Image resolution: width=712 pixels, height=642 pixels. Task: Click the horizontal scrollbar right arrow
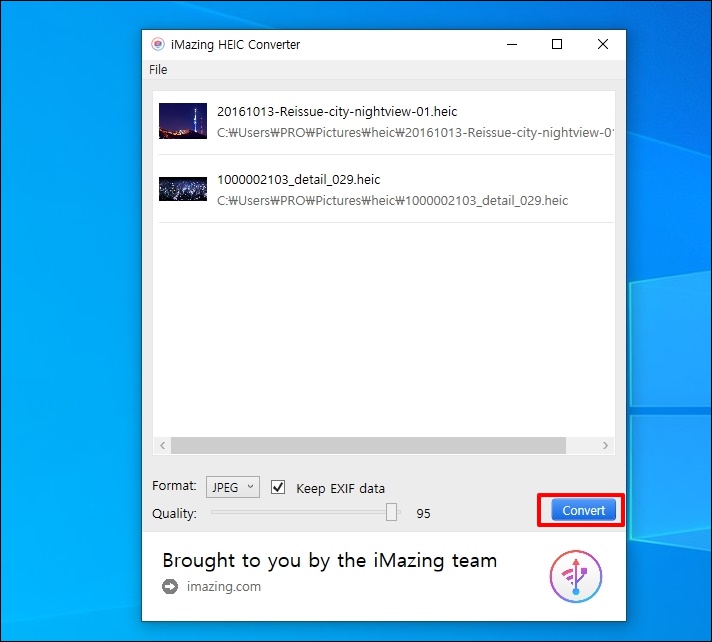pyautogui.click(x=605, y=445)
